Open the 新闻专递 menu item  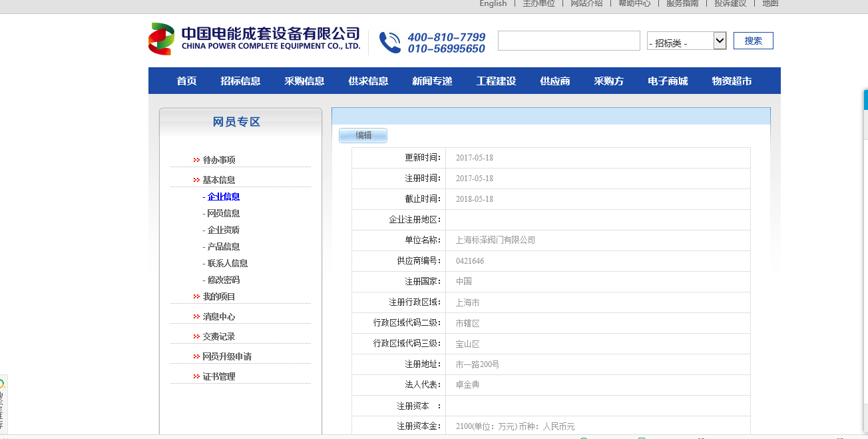[x=432, y=81]
